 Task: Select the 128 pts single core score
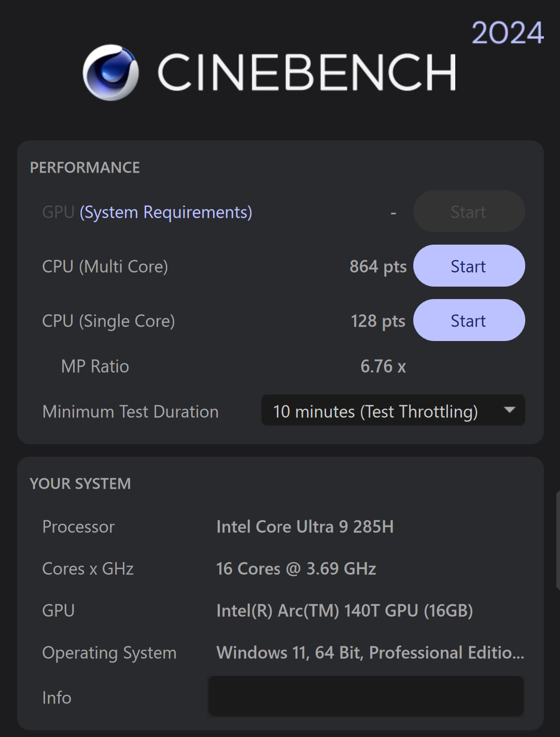point(377,321)
